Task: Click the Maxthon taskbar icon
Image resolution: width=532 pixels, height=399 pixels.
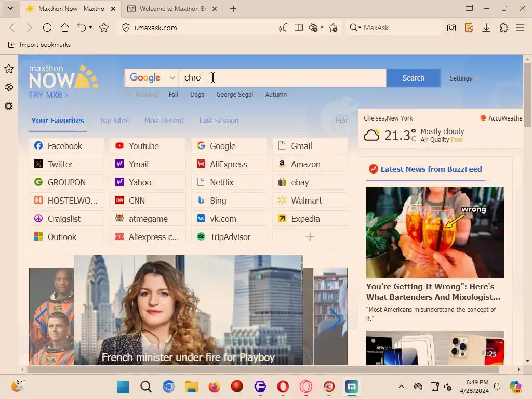Action: click(x=352, y=387)
